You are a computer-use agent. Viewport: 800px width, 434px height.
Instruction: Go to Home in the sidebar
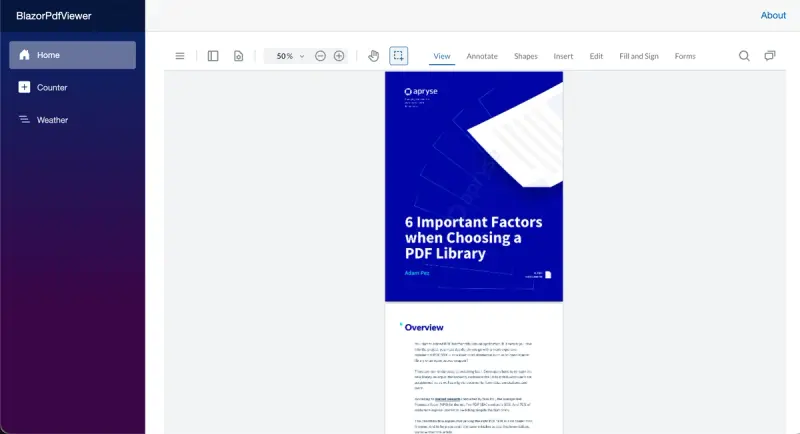72,55
